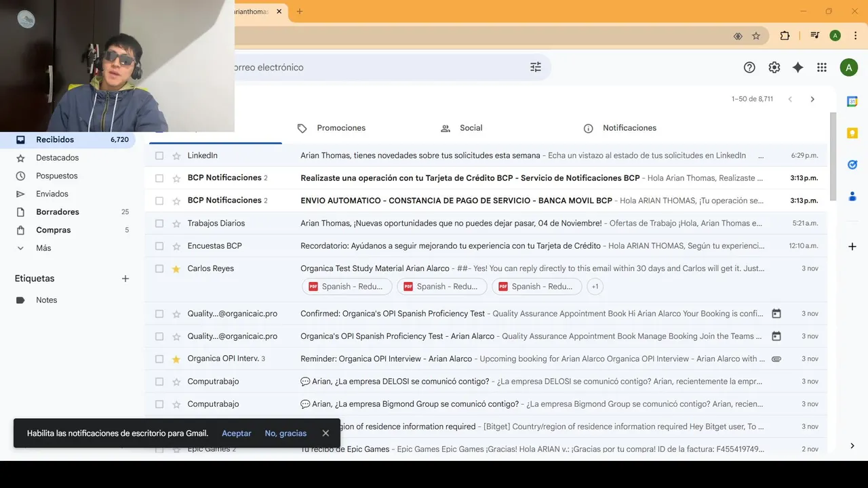Bookmark this page star in address bar
Image resolution: width=868 pixels, height=488 pixels.
(x=756, y=36)
